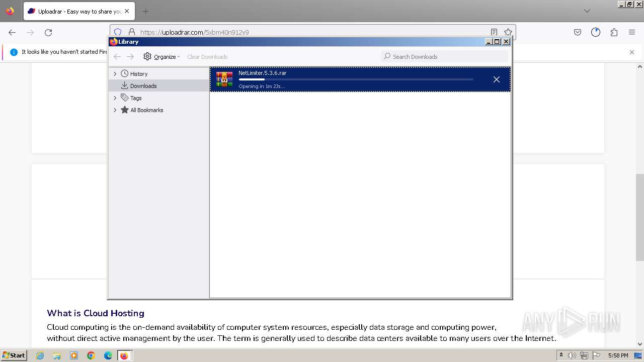Expand the Tags tree node
This screenshot has height=362, width=644.
(x=115, y=98)
